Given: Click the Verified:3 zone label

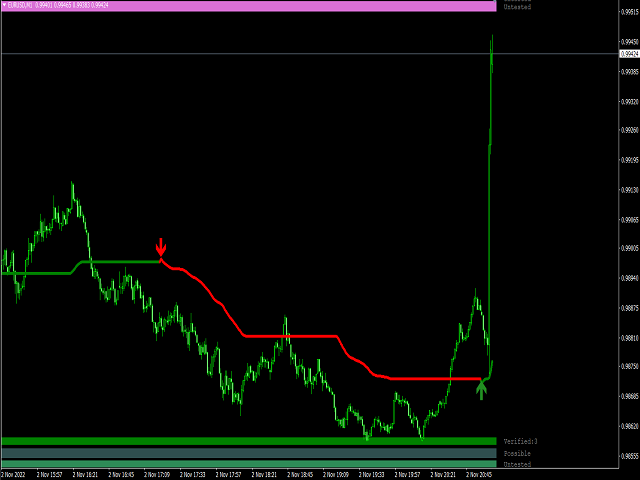Looking at the screenshot, I should pos(520,441).
